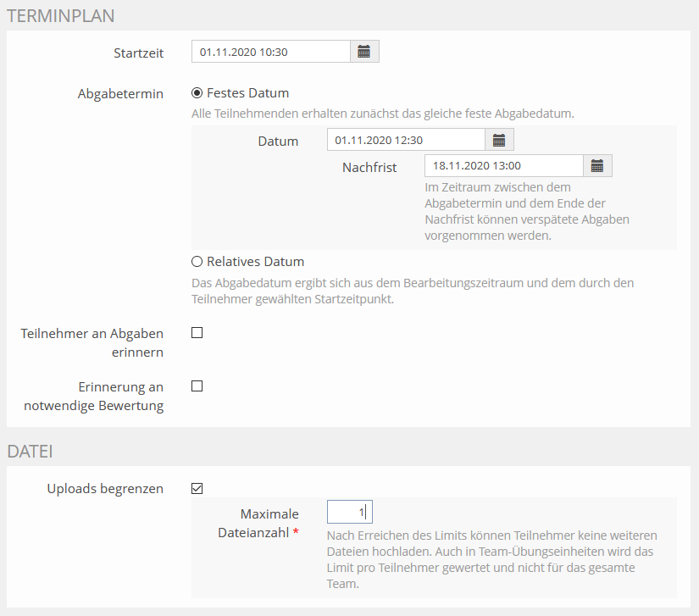Open the Startzeit calendar picker
Viewport: 699px width, 616px height.
364,52
